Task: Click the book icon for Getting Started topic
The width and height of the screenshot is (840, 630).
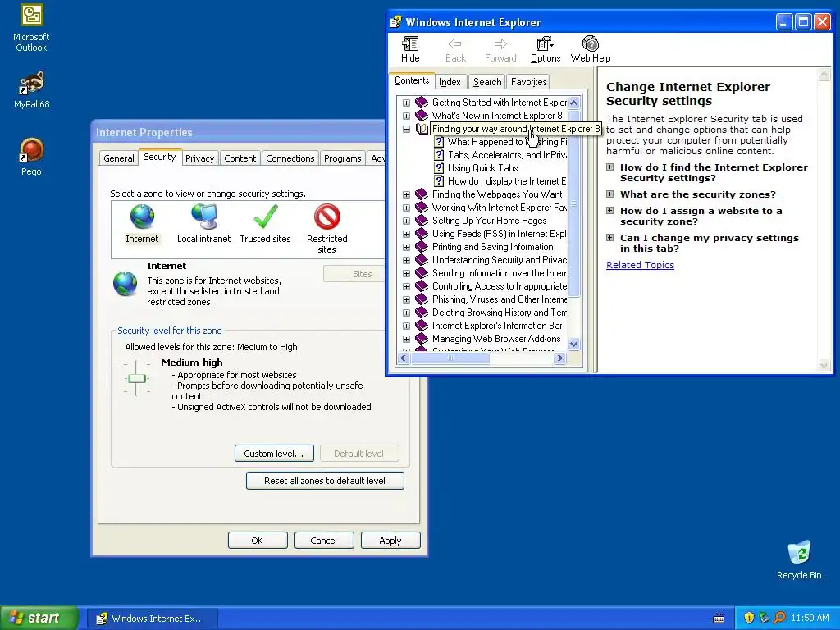Action: (422, 103)
